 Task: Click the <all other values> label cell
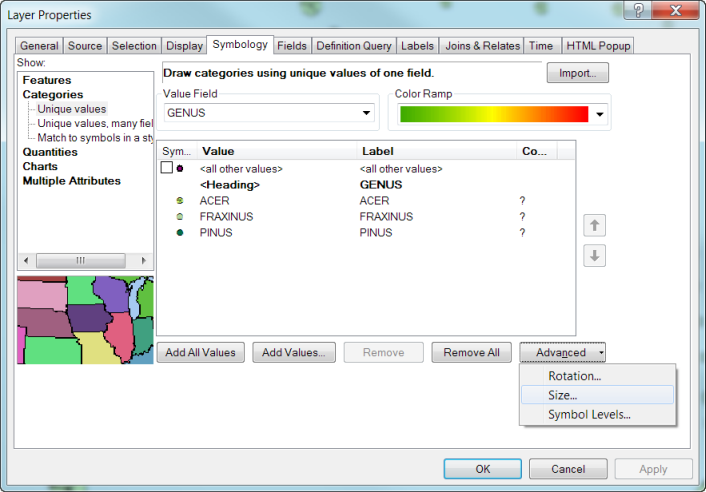(401, 169)
